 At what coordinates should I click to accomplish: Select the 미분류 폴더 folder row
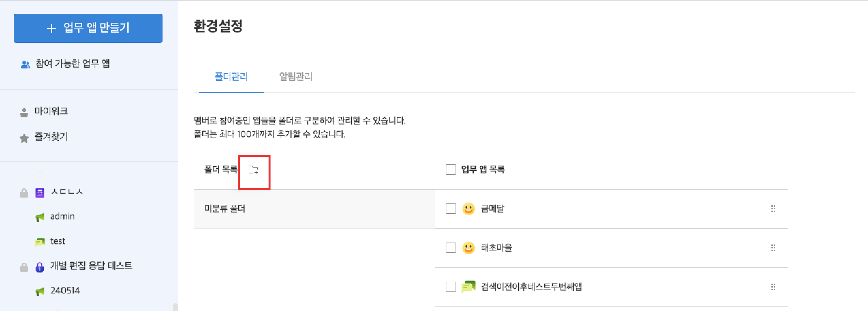pos(314,209)
